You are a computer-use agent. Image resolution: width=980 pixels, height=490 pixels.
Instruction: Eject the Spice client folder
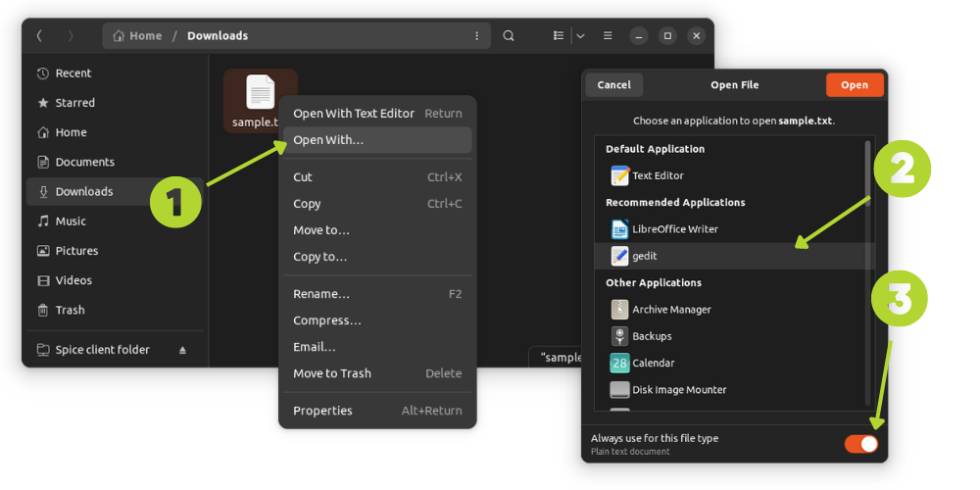[x=182, y=350]
